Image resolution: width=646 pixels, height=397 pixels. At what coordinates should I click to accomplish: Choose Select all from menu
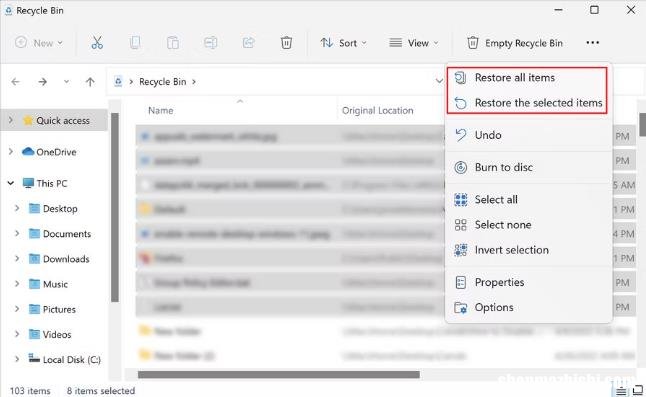click(x=529, y=199)
